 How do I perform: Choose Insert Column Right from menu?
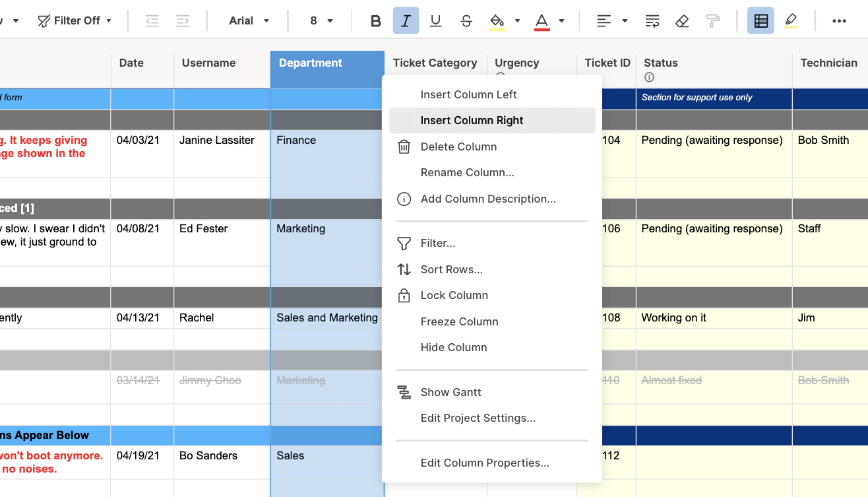(x=472, y=121)
